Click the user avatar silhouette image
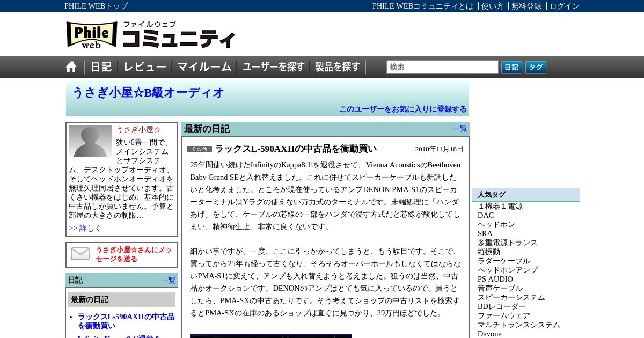Screen dimensions: 644x338 tap(90, 141)
